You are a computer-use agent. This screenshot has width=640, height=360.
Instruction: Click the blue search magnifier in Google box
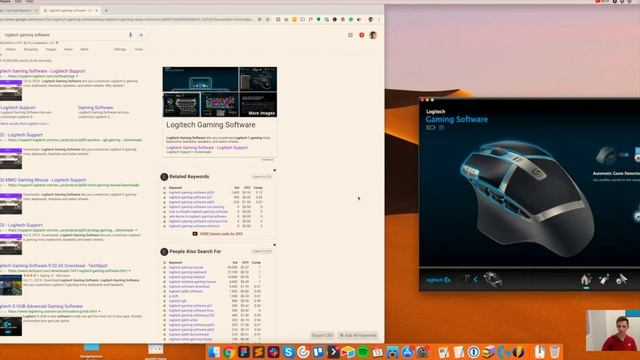tap(141, 35)
